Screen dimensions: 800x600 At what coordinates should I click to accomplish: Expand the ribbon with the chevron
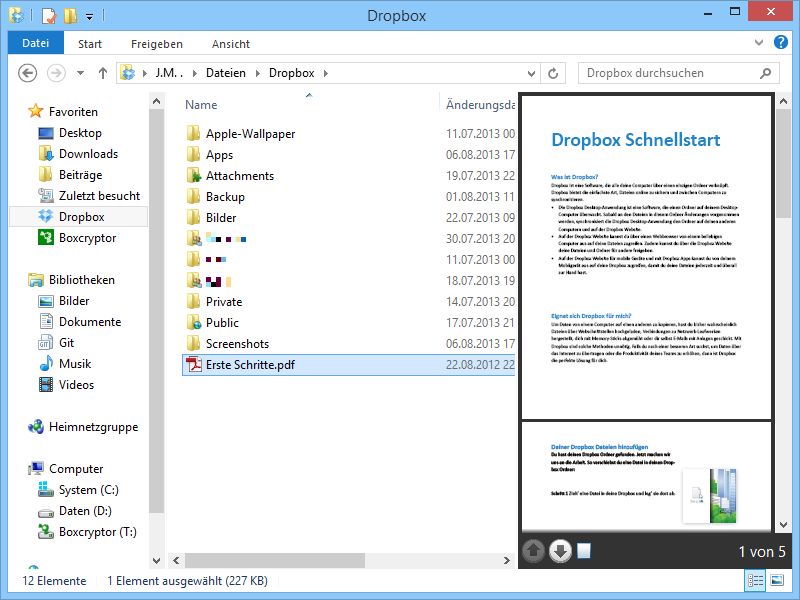[x=759, y=42]
